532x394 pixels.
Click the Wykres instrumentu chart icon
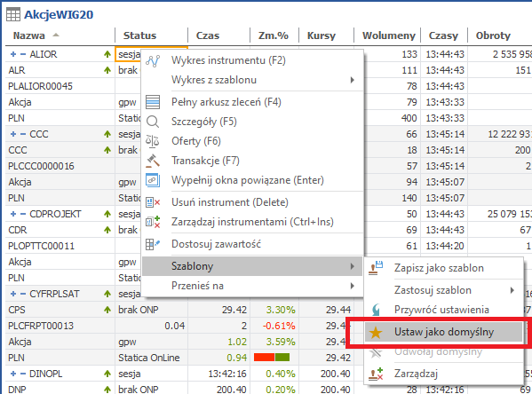pyautogui.click(x=153, y=60)
